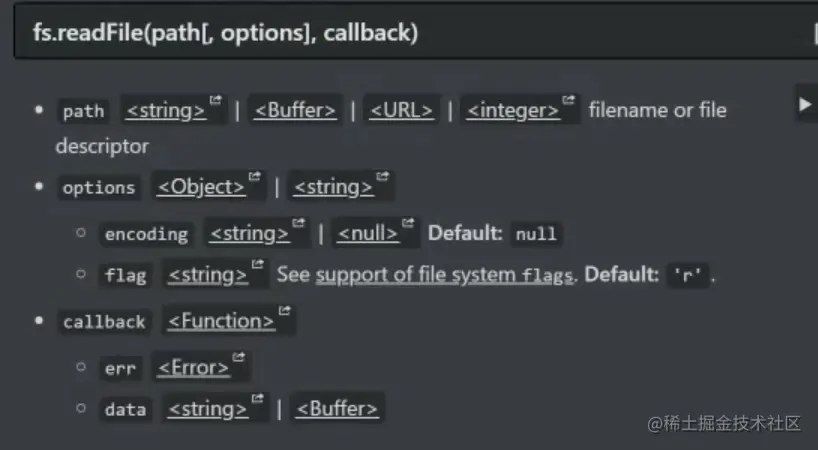Open the <null> type link
This screenshot has width=818, height=450.
coord(368,233)
